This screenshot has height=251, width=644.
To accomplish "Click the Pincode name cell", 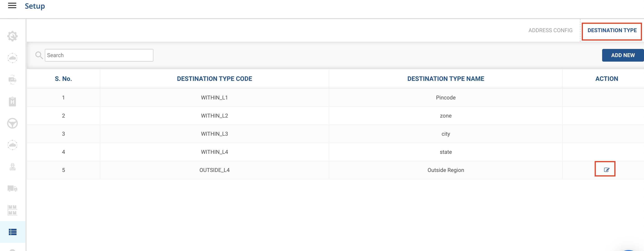I will (445, 98).
